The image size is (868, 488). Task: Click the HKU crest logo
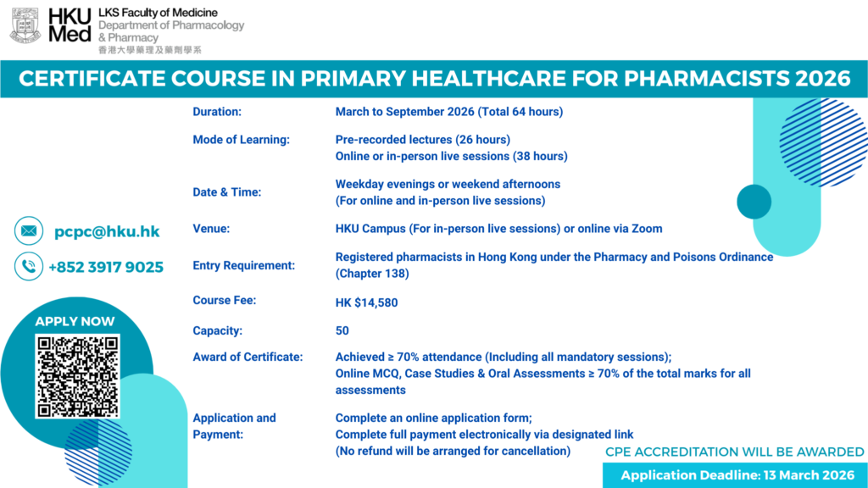25,25
